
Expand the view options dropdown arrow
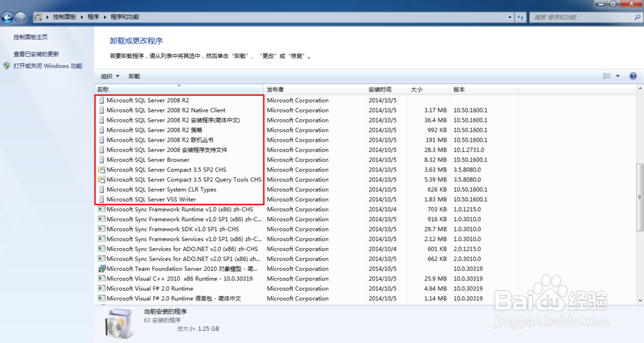[x=618, y=76]
